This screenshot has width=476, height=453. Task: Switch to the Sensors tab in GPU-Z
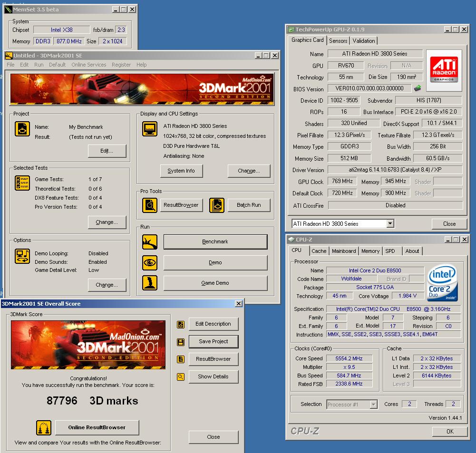click(338, 41)
